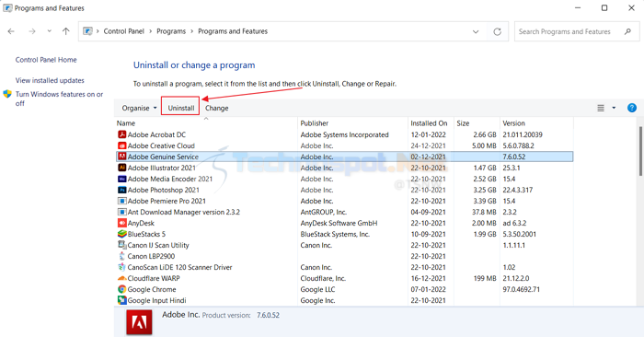
Task: Click the CanoScan LiDE 120 Scanner Driver icon
Action: click(121, 267)
